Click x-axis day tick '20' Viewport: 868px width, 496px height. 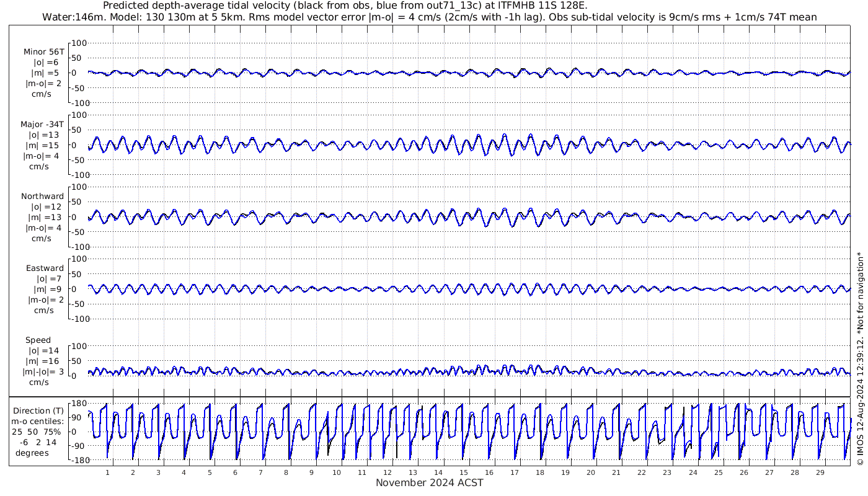coord(591,472)
